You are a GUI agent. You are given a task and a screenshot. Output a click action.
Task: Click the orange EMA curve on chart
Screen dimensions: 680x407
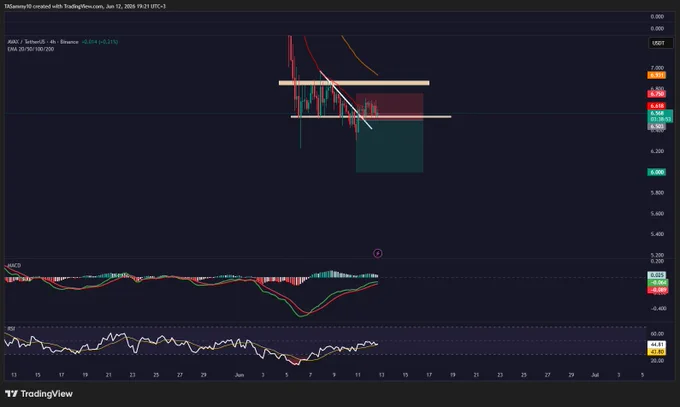358,57
